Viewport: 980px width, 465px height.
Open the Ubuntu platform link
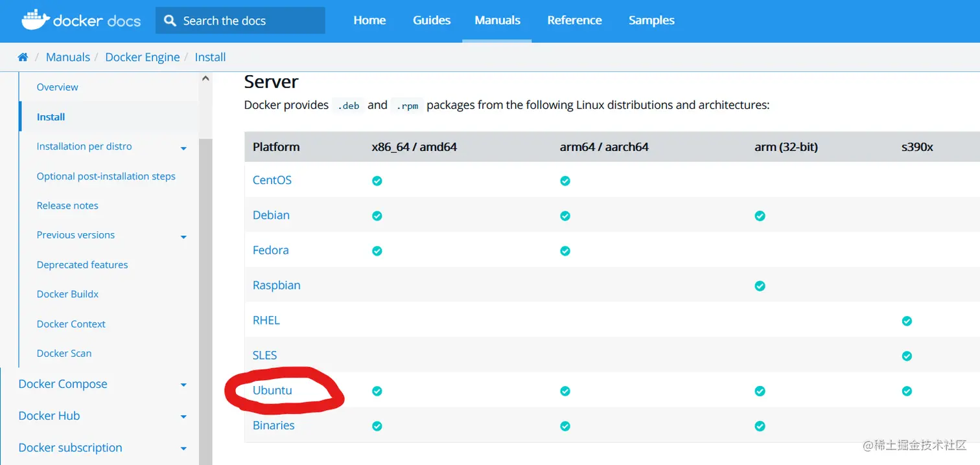click(x=272, y=391)
